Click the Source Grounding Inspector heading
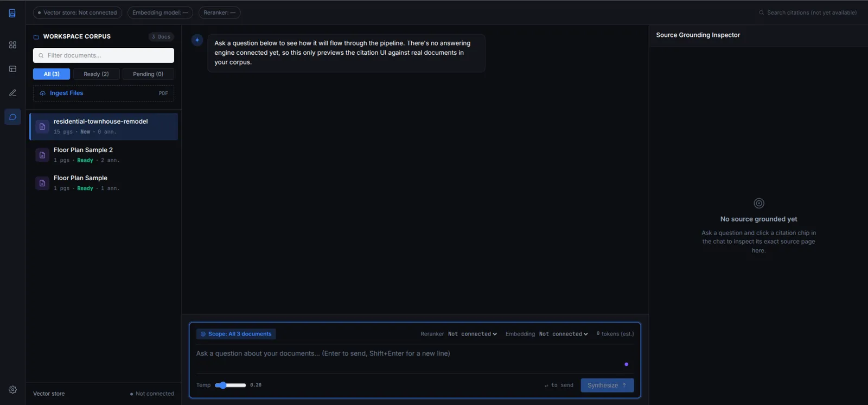 698,35
